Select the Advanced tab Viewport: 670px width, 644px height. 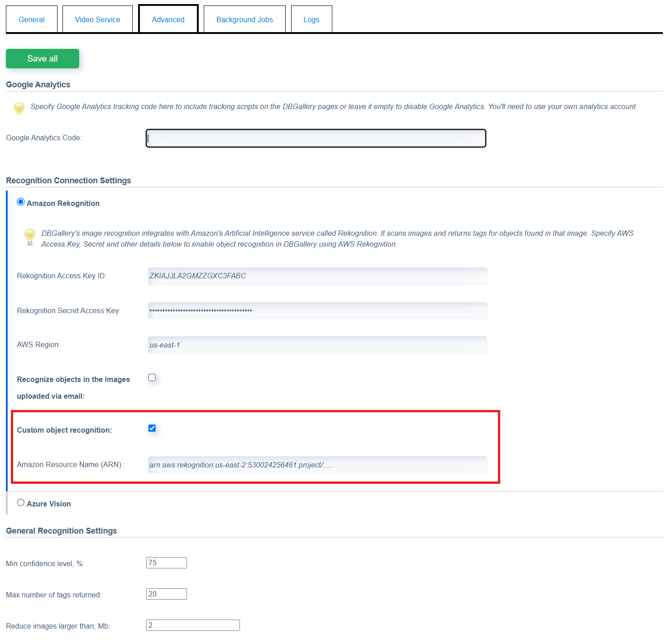click(168, 19)
